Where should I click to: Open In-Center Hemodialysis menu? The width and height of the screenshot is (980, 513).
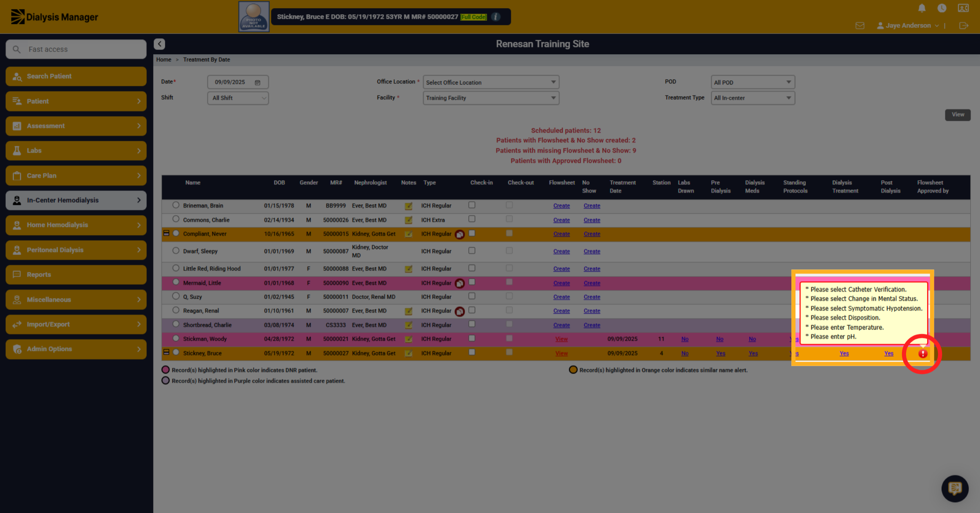(76, 200)
